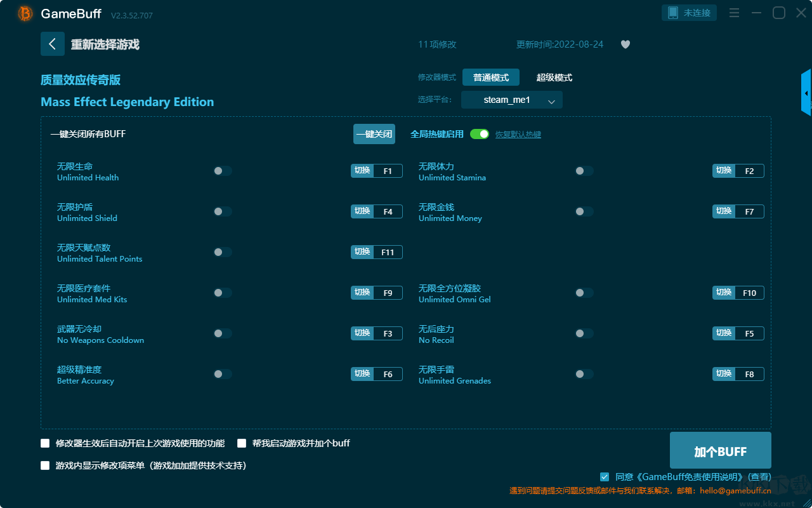Click 切换 button for F8 hotkey
This screenshot has height=508, width=812.
pyautogui.click(x=724, y=374)
